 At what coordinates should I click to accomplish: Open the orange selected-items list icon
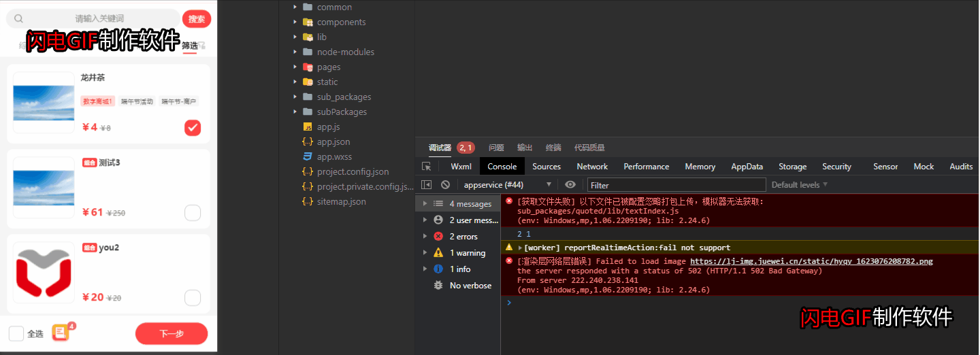(x=61, y=333)
